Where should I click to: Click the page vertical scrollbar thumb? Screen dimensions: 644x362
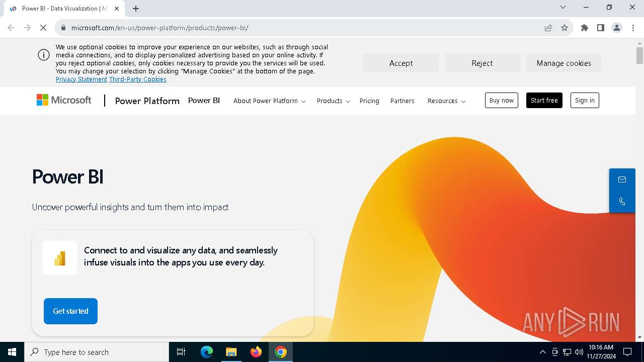click(x=639, y=55)
